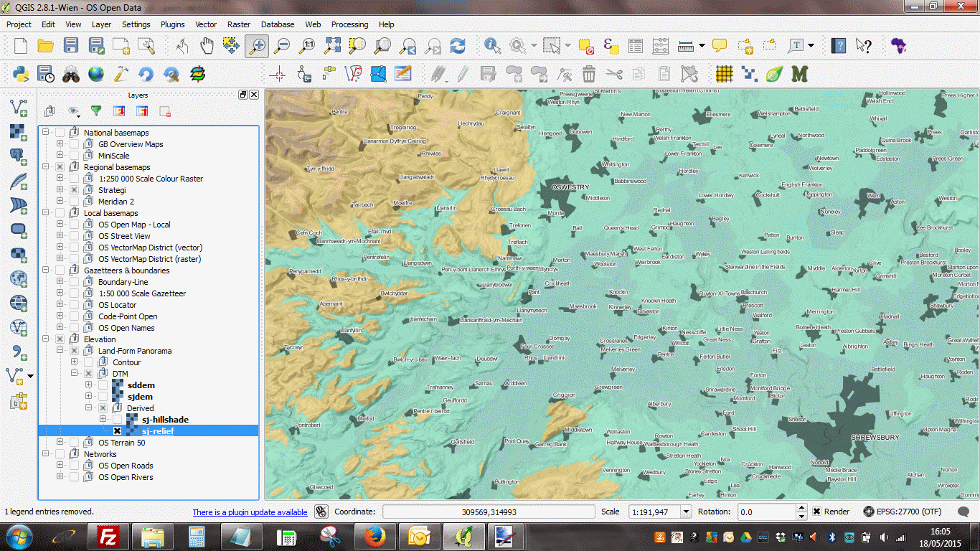Toggle the Render checkbox
The image size is (980, 551).
click(817, 512)
